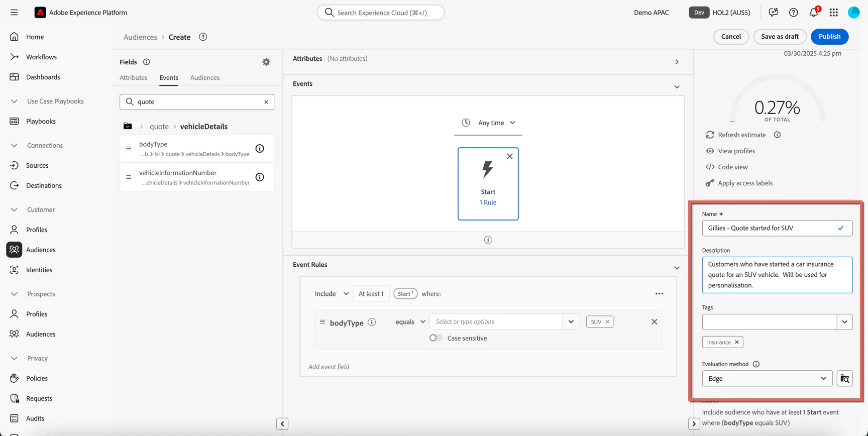This screenshot has width=868, height=436.
Task: Open the apps grid switcher icon
Action: point(834,13)
